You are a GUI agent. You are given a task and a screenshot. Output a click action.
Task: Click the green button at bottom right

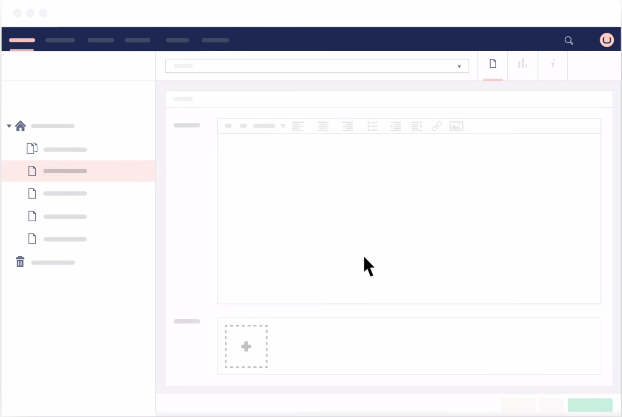click(x=590, y=405)
